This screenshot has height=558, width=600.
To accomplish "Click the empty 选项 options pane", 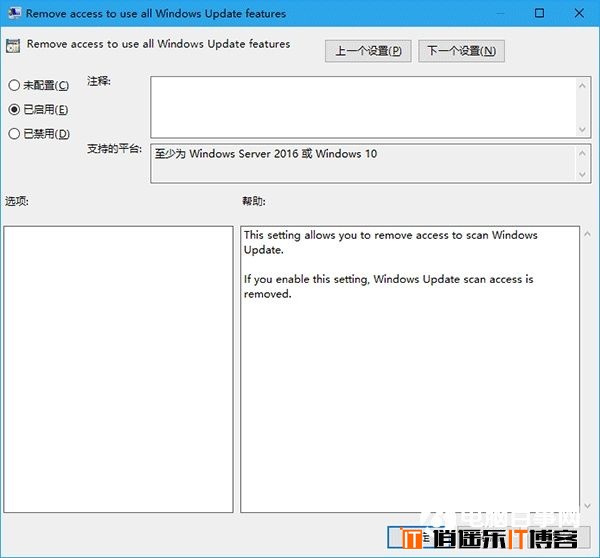I will pos(119,369).
